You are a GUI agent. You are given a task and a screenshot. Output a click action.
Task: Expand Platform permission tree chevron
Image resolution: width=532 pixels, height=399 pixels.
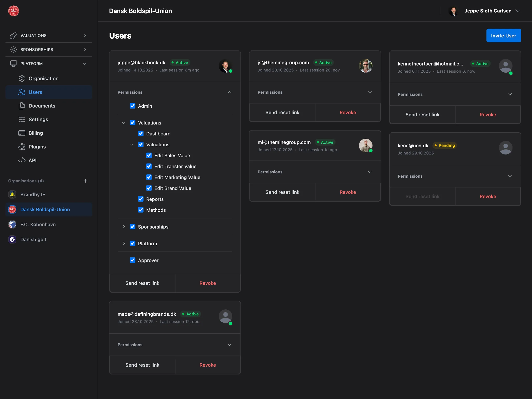click(124, 243)
